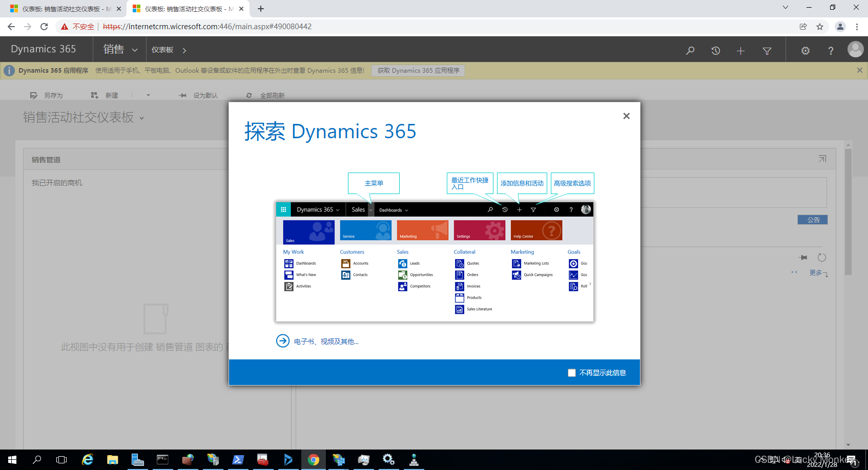Open the Chrome three-dot menu

[857, 27]
